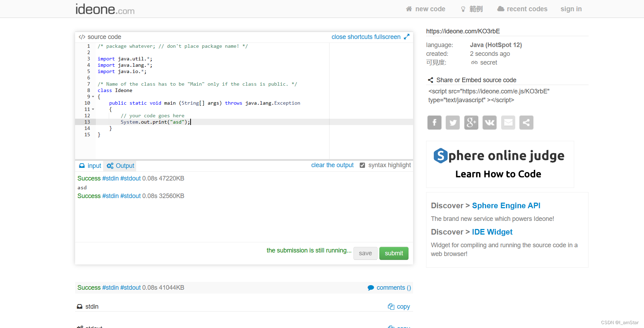Click the output text asd
Screen dimensions: 644x328
[82, 188]
